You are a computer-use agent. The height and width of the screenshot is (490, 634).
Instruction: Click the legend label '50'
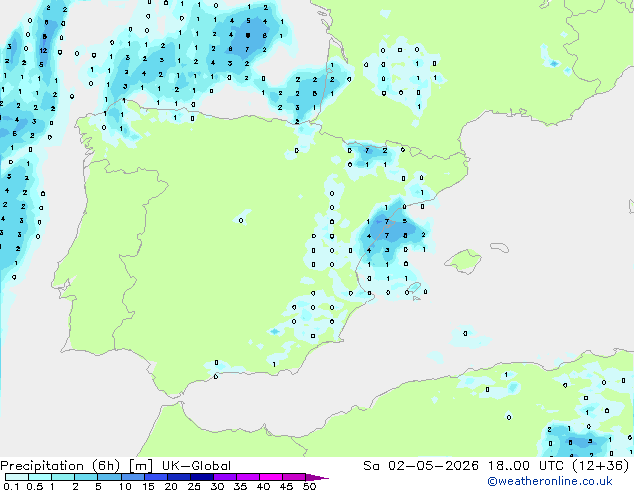[309, 486]
